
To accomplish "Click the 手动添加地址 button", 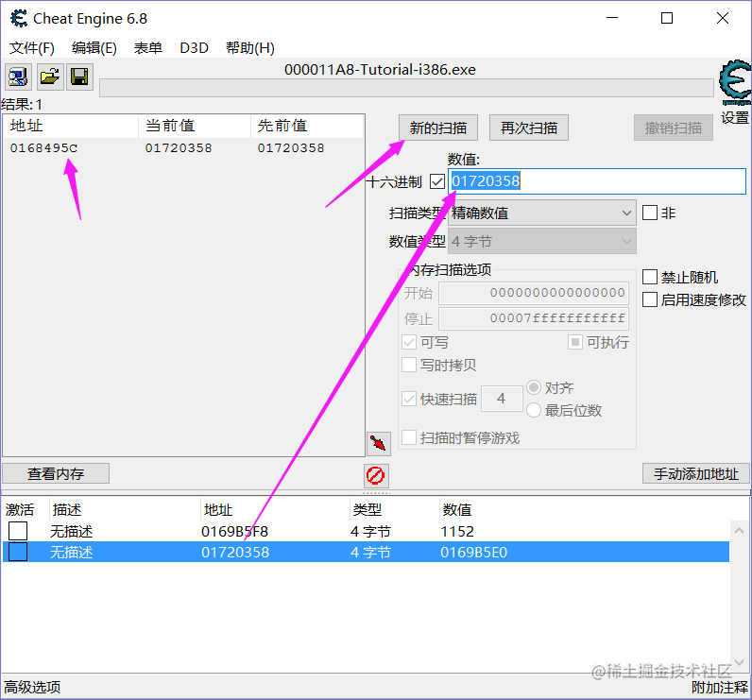I will coord(695,473).
